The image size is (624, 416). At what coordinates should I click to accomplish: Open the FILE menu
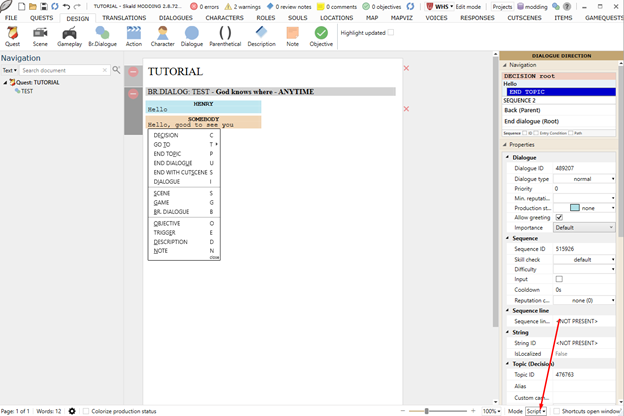pos(11,18)
